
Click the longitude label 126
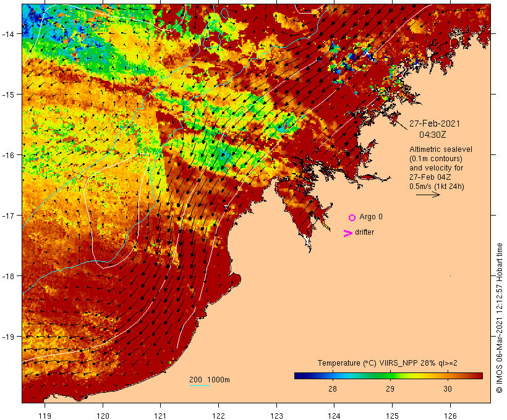click(x=450, y=416)
